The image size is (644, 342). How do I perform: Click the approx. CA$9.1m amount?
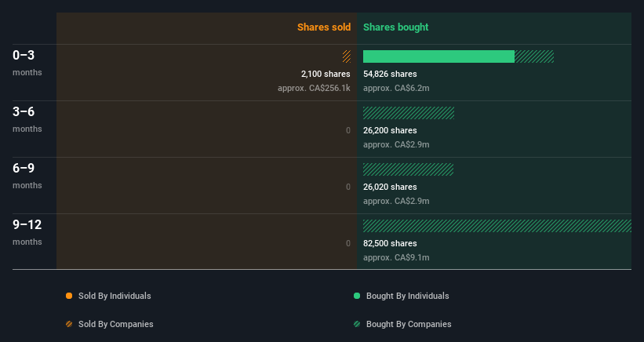coord(396,257)
